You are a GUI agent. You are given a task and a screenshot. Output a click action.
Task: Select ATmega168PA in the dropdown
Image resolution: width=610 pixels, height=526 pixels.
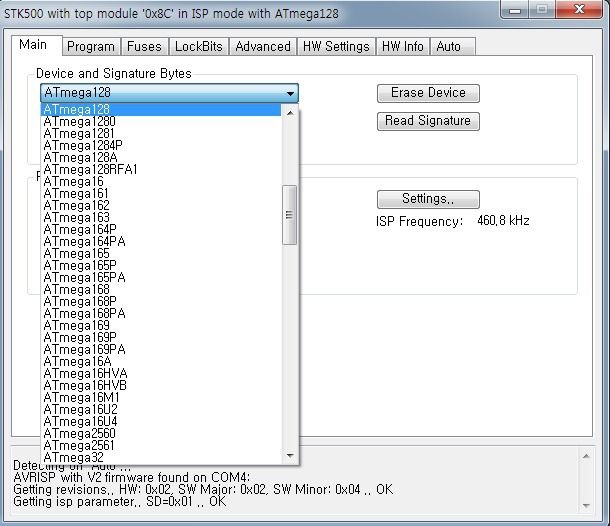pyautogui.click(x=161, y=314)
